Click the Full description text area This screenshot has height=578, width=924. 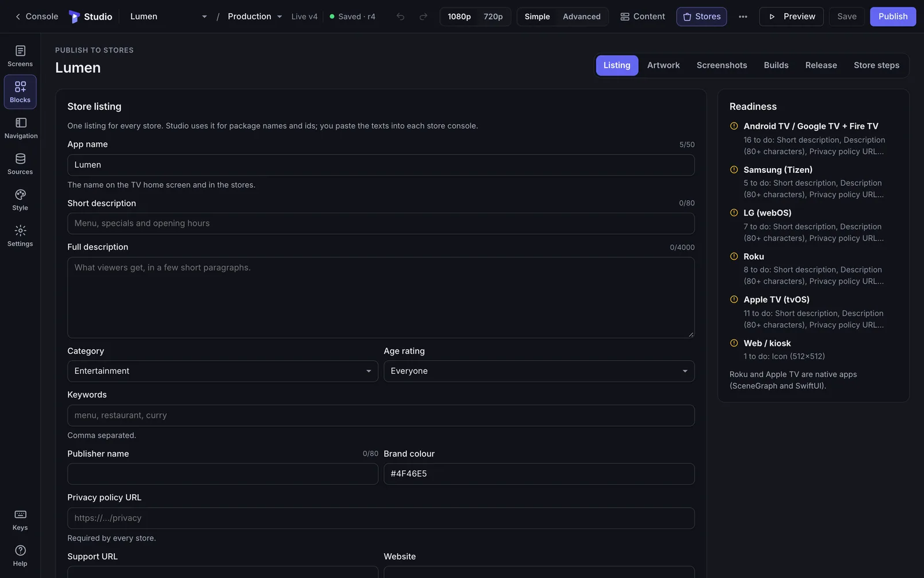[381, 298]
